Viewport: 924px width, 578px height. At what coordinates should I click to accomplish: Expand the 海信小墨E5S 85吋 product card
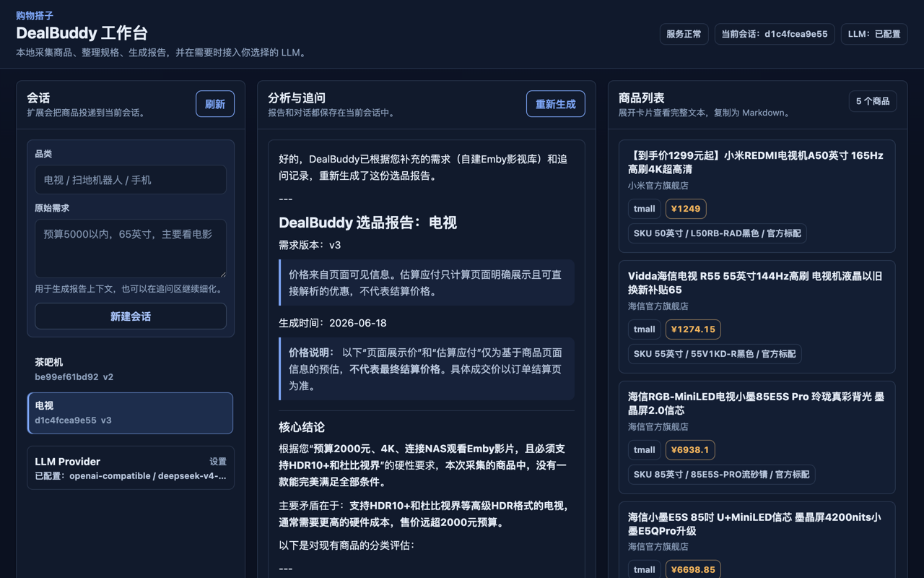(x=757, y=540)
